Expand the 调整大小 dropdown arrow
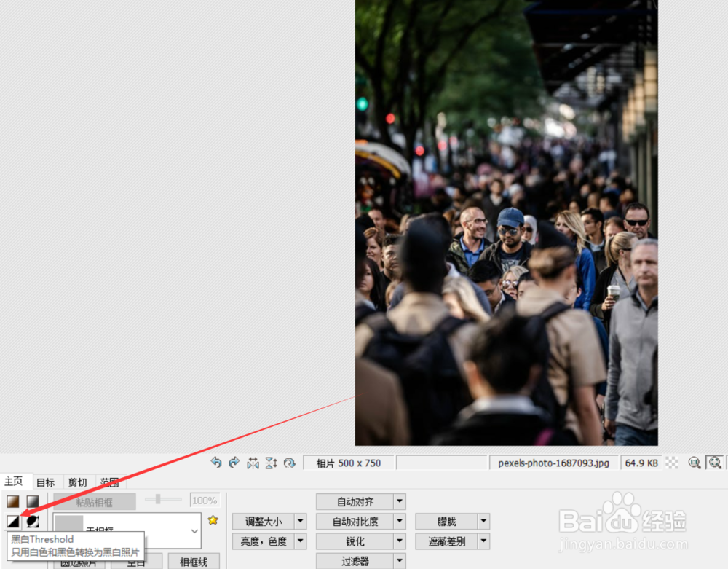The image size is (728, 569). [301, 522]
